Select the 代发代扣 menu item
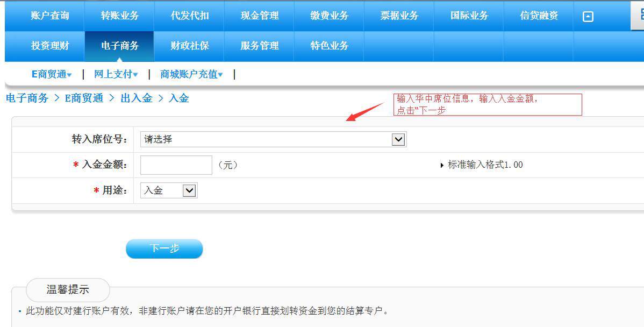The width and height of the screenshot is (644, 327). [190, 16]
